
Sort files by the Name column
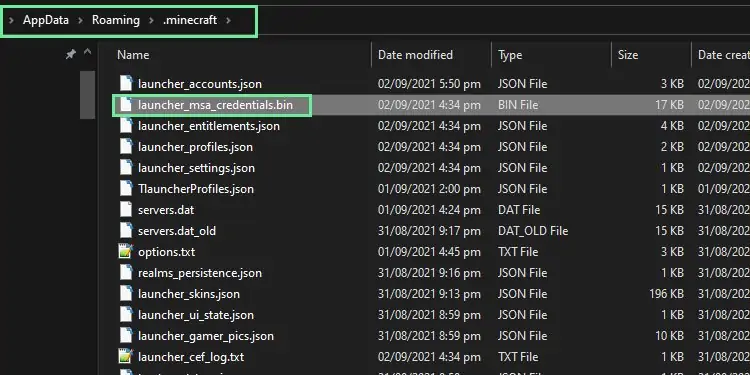click(133, 55)
